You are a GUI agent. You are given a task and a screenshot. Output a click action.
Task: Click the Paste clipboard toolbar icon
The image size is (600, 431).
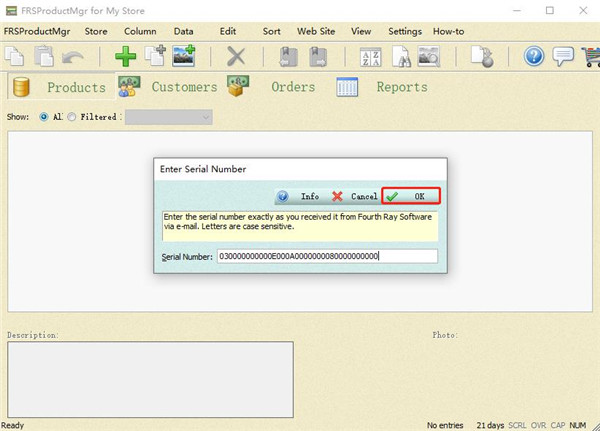(44, 56)
